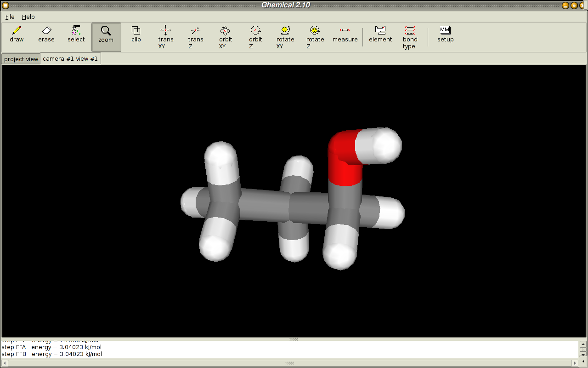Switch to project view tab
The height and width of the screenshot is (368, 588).
pyautogui.click(x=21, y=59)
